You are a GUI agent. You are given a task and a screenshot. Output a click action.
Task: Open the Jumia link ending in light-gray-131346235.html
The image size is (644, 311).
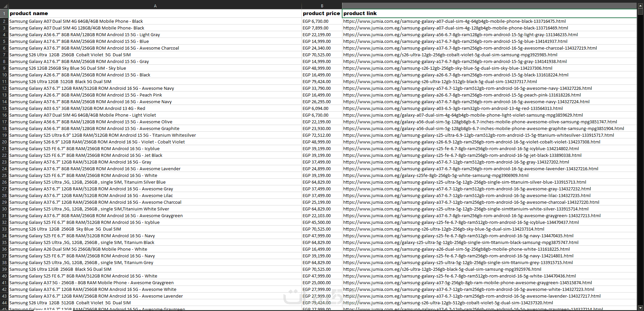pyautogui.click(x=461, y=35)
